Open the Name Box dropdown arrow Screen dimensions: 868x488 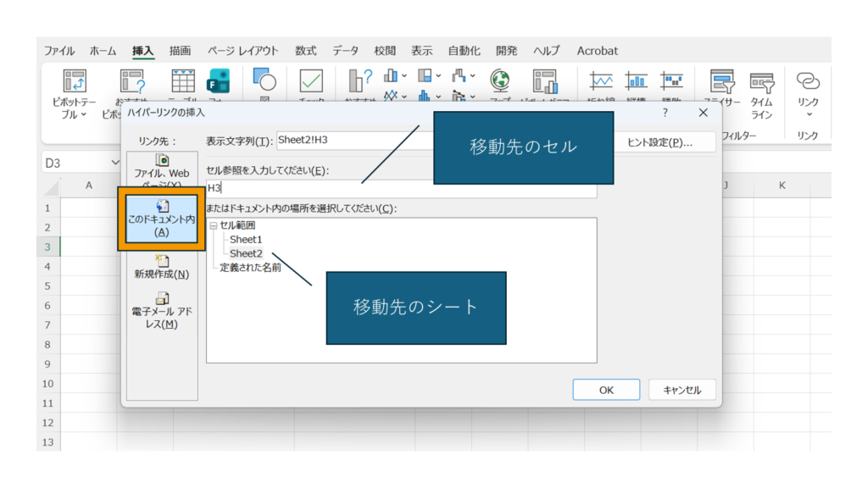pos(116,163)
